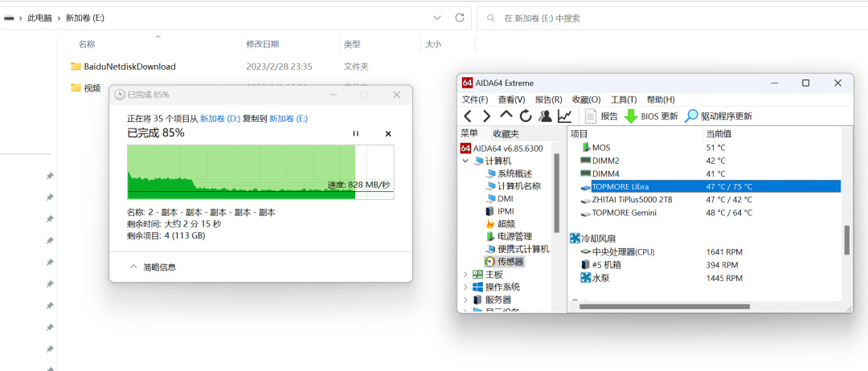Collapse details with 简略信息 toggle
Screen dimensions: 868x371
[153, 267]
